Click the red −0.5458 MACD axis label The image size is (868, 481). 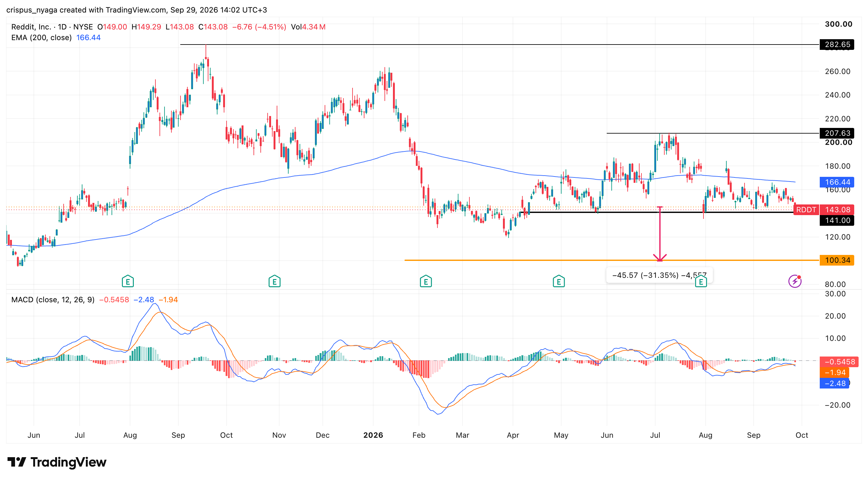click(839, 362)
